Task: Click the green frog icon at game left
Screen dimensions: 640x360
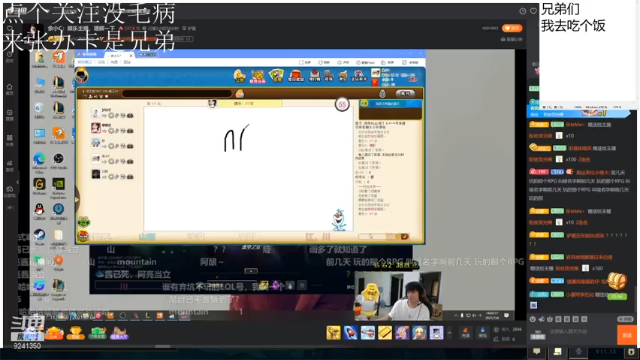Action: point(84,222)
